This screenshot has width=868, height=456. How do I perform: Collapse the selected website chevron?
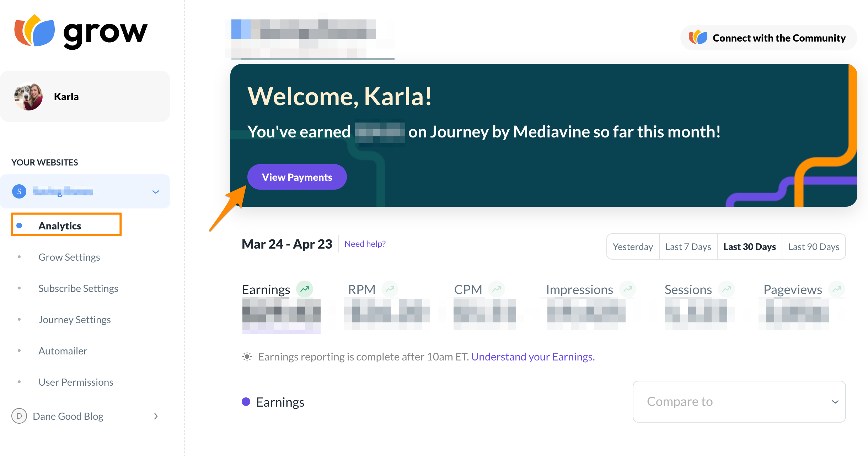(x=155, y=192)
